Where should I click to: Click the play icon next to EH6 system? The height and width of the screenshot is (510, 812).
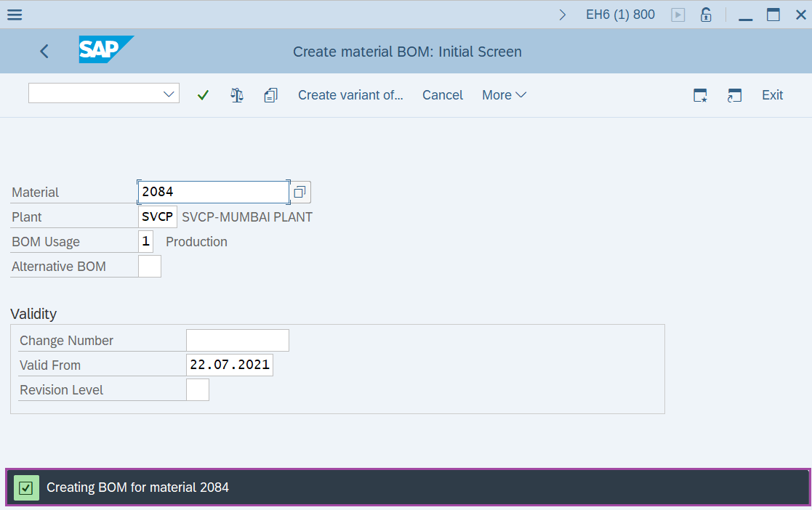(x=678, y=15)
